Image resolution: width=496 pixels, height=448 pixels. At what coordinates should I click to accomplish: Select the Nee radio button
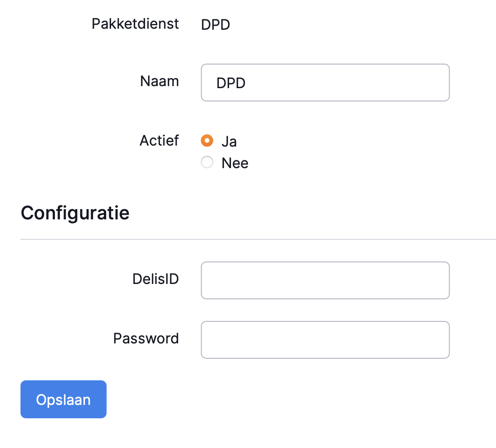click(x=207, y=163)
